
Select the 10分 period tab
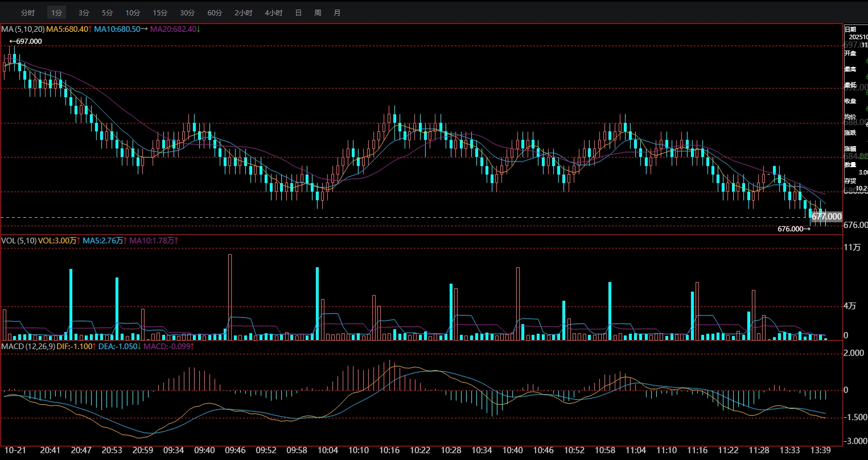tap(133, 13)
